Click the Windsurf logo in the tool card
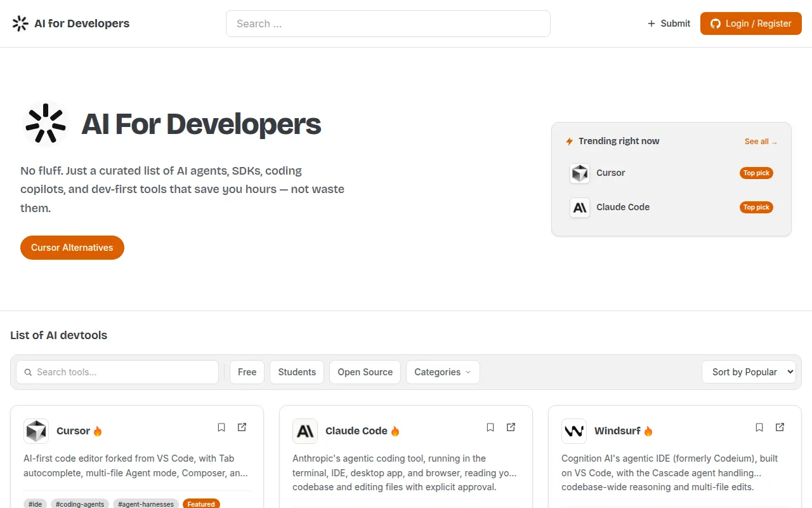 click(574, 431)
